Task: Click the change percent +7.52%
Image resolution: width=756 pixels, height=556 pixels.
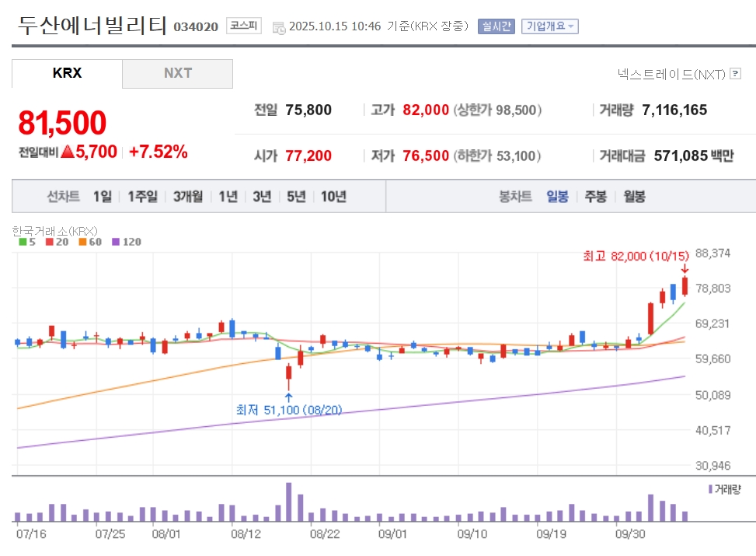Action: point(159,152)
